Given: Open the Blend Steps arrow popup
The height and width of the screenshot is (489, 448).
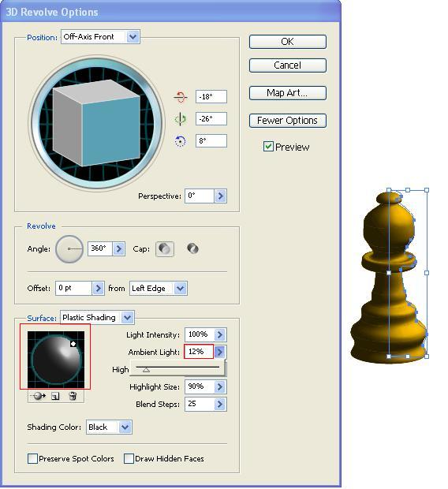Looking at the screenshot, I should [x=220, y=404].
